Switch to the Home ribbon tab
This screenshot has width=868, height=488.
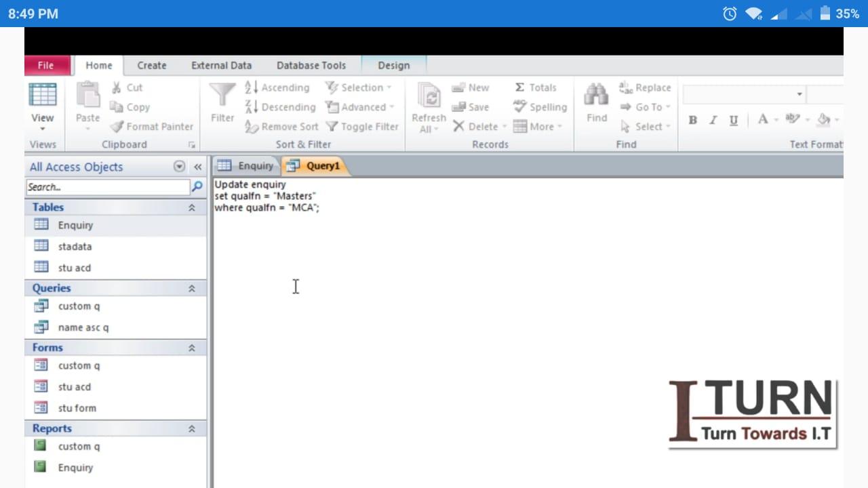99,65
